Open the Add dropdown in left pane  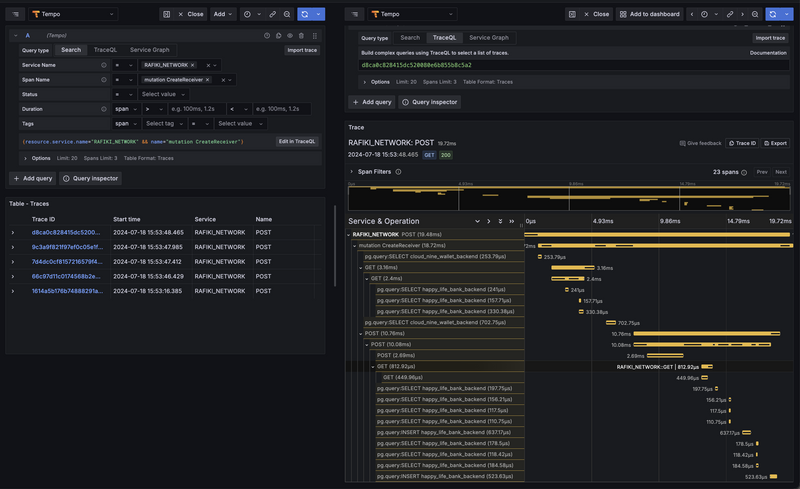pos(223,14)
